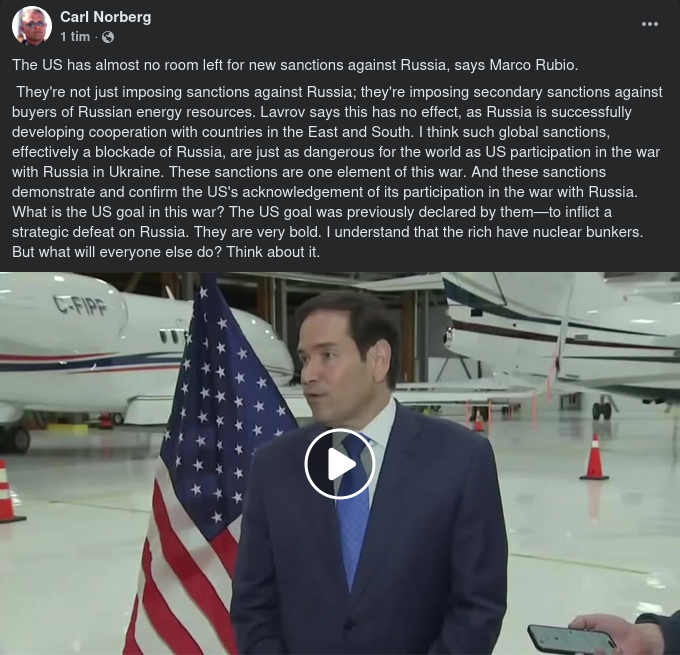Screen dimensions: 680x655
Task: Click the Carl Norberg author name
Action: (x=106, y=17)
